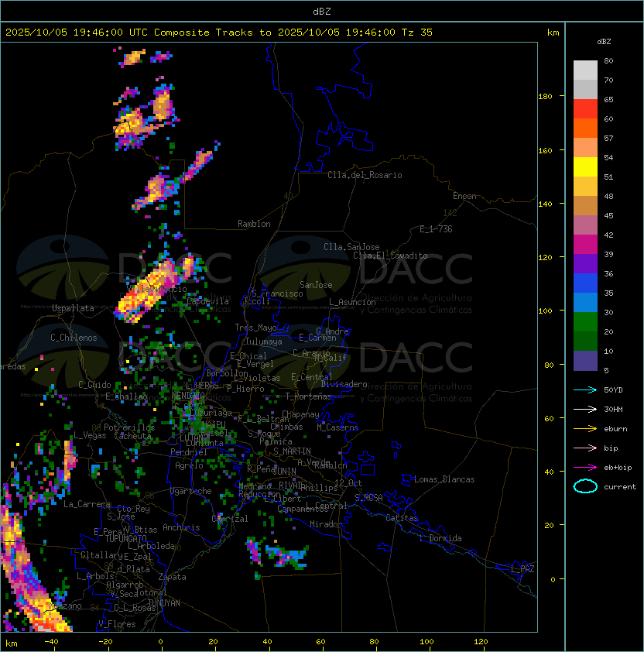The image size is (644, 652).
Task: Click the 'Encon' map label
Action: [x=464, y=196]
